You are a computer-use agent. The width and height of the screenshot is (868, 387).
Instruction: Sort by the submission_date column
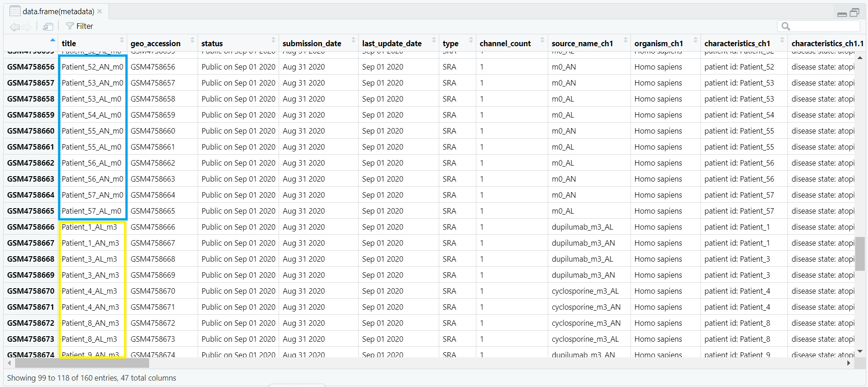tap(353, 40)
